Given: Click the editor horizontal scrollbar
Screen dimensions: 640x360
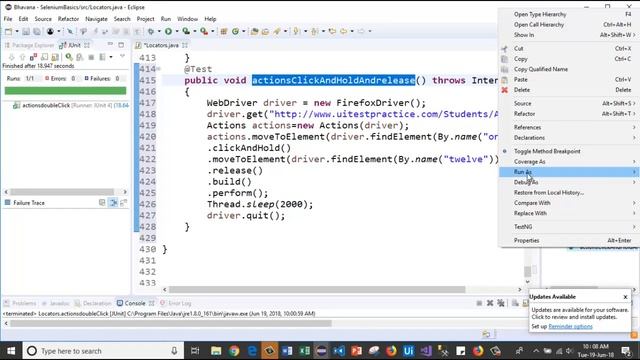Looking at the screenshot, I should click(317, 289).
